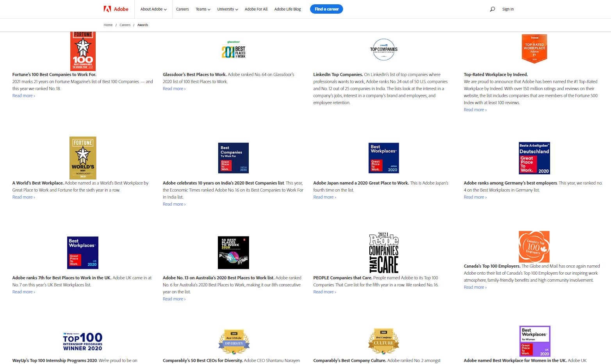This screenshot has width=611, height=364.
Task: Click the Best CEOs for Diversity badge
Action: point(234,342)
